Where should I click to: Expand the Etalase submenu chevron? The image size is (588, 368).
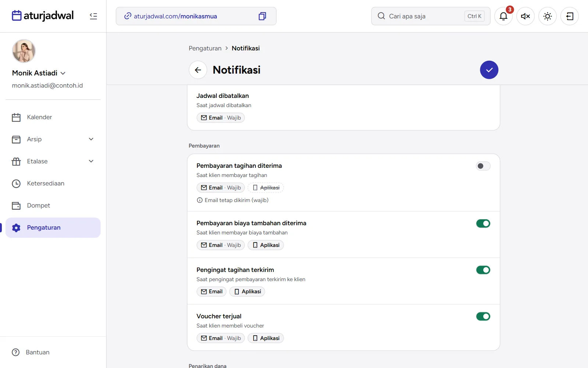coord(91,161)
